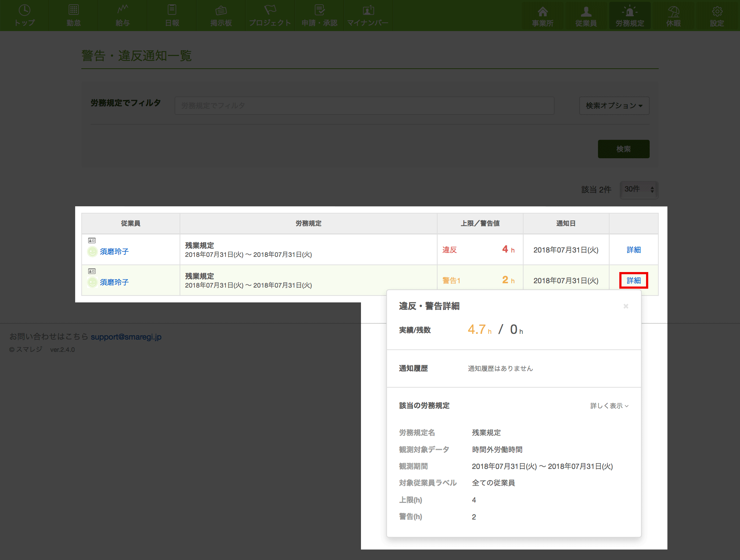Click the 4.7h actual value in popup
This screenshot has height=560, width=740.
(x=480, y=329)
